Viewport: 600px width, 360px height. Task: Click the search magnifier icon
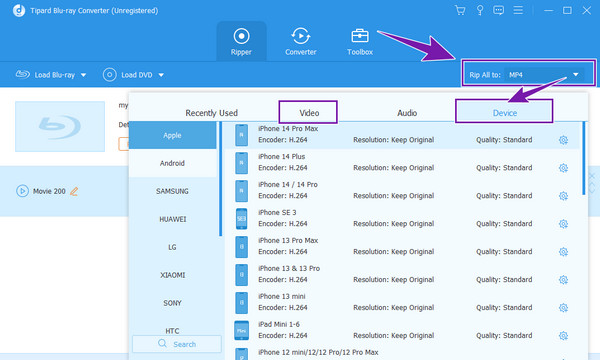coord(162,344)
